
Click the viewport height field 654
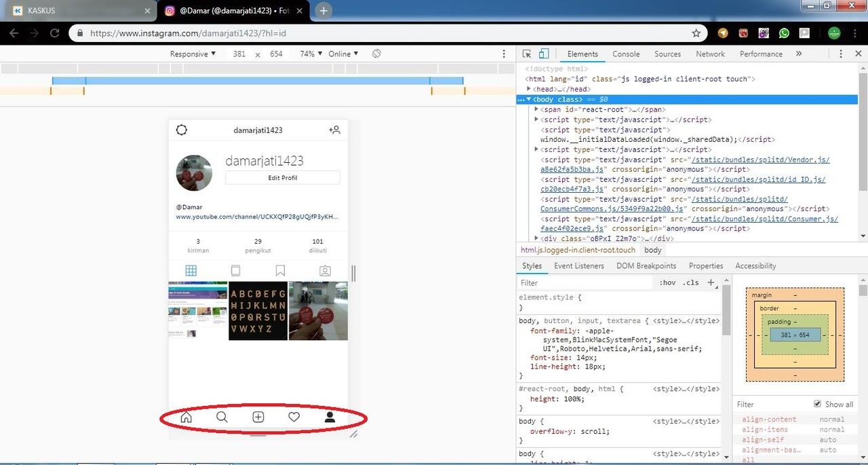tap(276, 54)
